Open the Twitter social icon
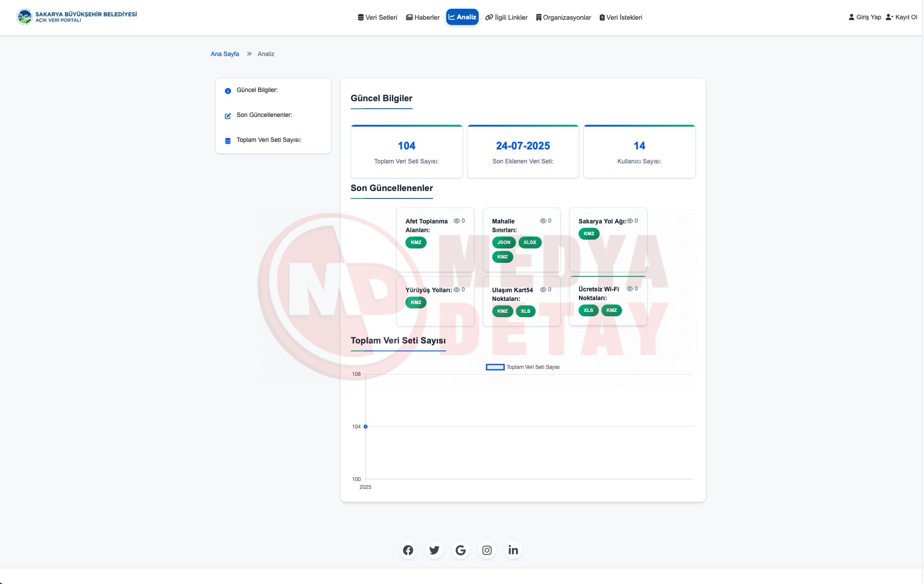The image size is (924, 584). [x=434, y=550]
